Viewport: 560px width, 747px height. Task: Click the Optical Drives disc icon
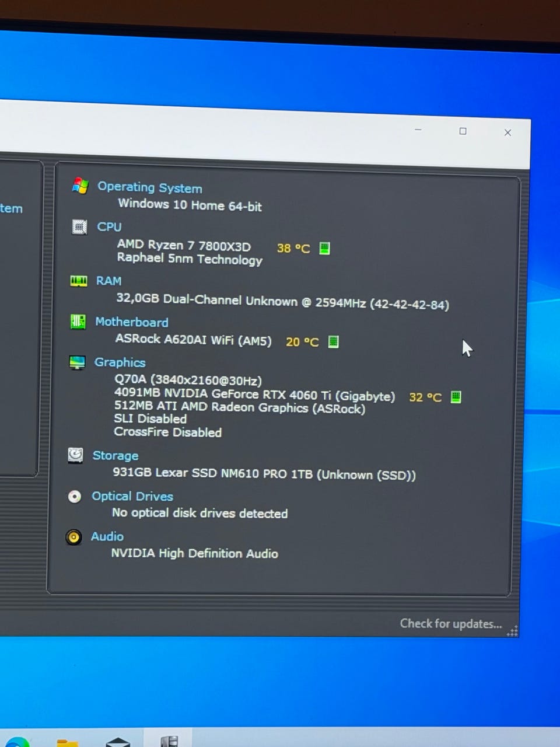click(74, 496)
